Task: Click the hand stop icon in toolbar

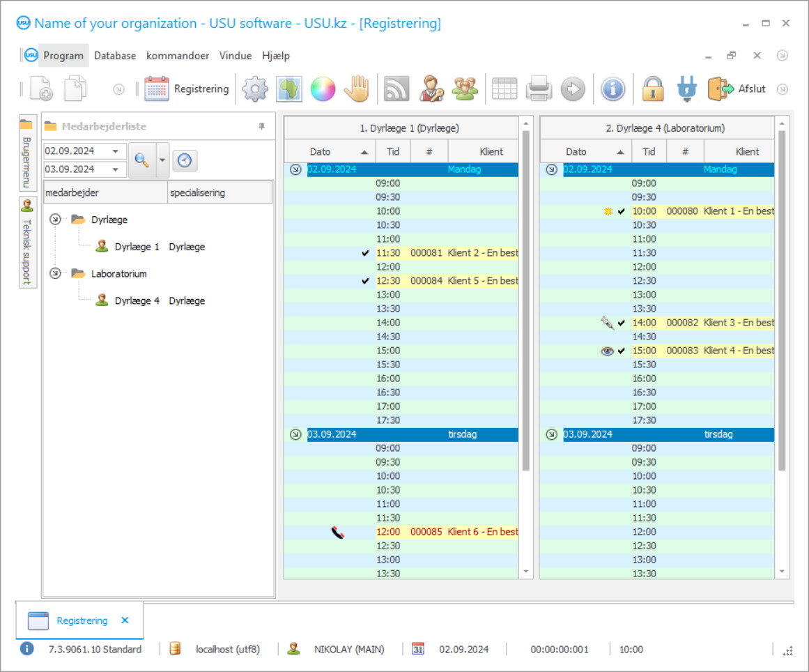Action: click(x=357, y=89)
